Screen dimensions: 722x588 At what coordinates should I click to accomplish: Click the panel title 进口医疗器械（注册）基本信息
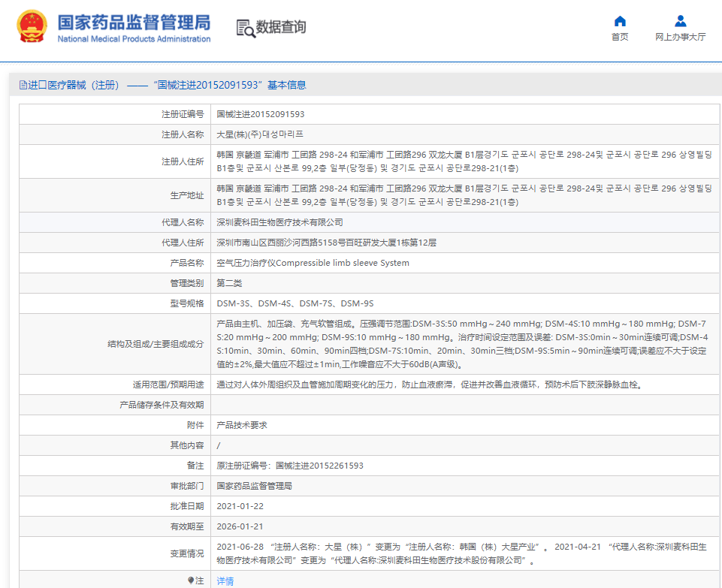click(167, 86)
